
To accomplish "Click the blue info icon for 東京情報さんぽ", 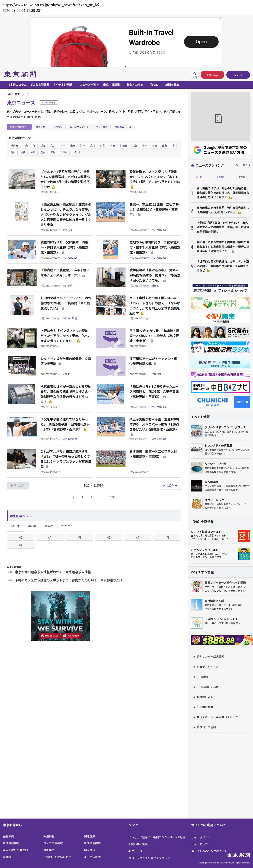I will (196, 604).
